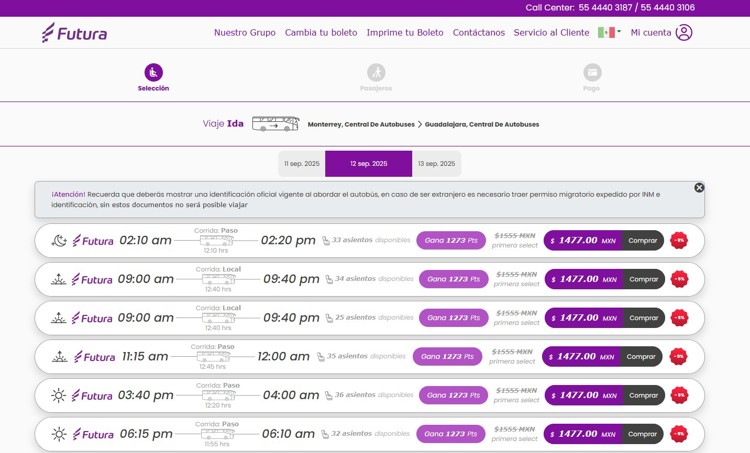
Task: Click Gana 1273 Pts on the 11:15 am trip
Action: point(447,357)
